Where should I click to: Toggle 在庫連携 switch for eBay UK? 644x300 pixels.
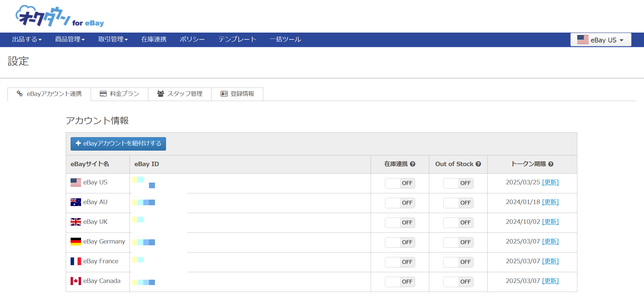coord(400,223)
